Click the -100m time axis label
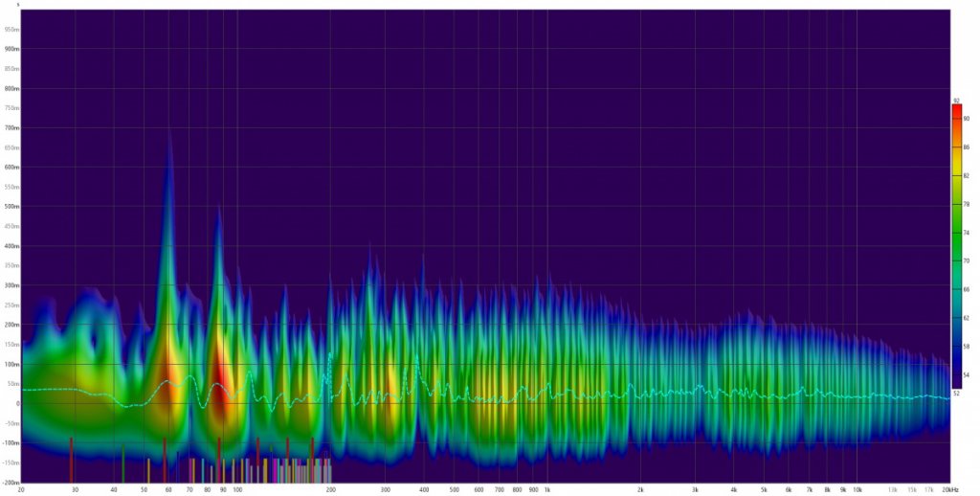The width and height of the screenshot is (980, 496). (11, 443)
